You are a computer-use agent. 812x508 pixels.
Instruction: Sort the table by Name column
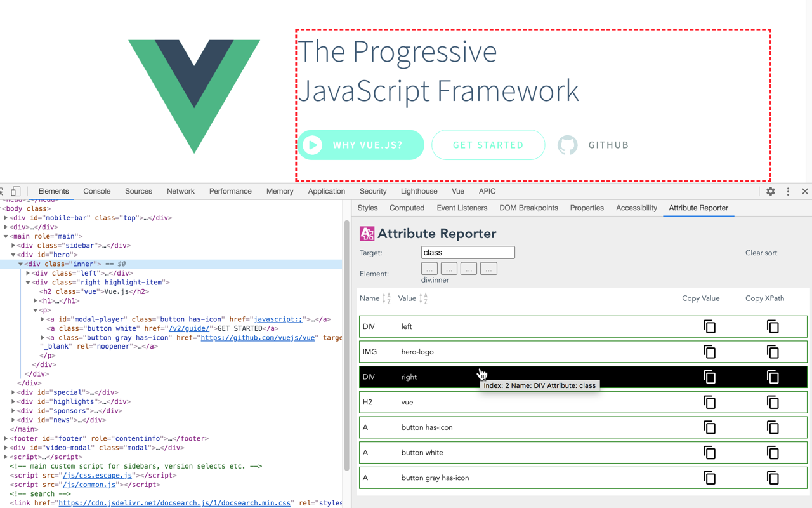tap(386, 298)
